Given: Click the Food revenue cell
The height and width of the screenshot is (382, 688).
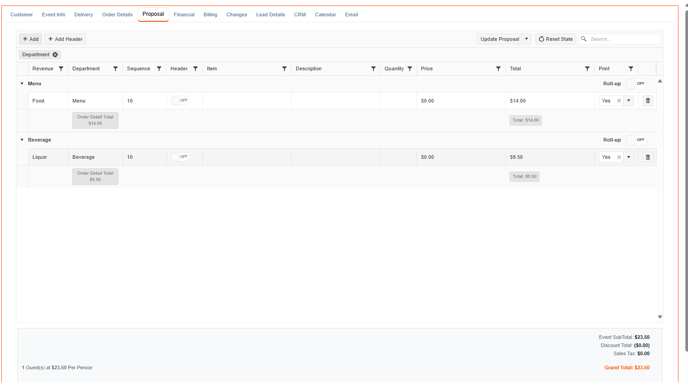Looking at the screenshot, I should [x=48, y=101].
